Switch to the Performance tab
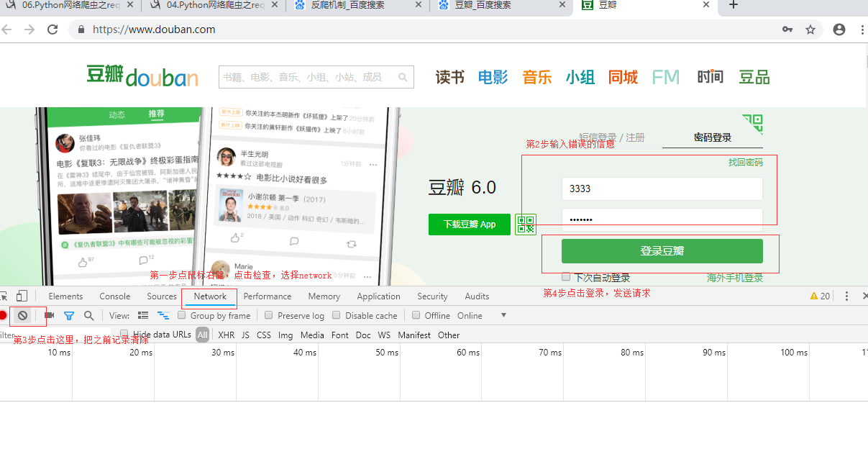The width and height of the screenshot is (868, 449). click(268, 296)
